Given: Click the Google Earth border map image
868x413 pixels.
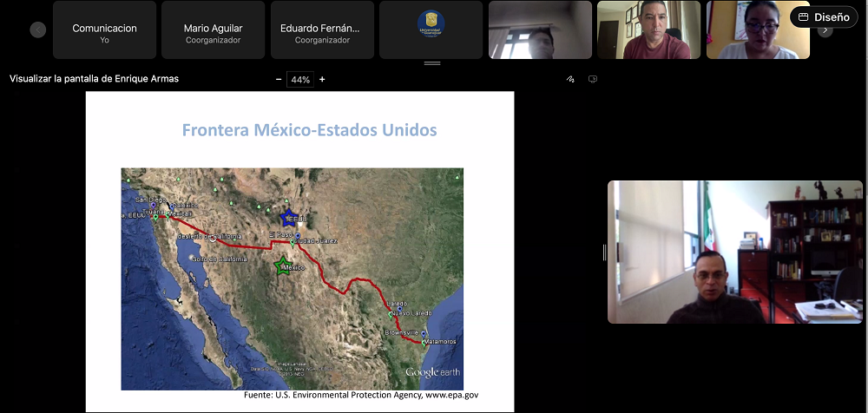Looking at the screenshot, I should (x=292, y=278).
